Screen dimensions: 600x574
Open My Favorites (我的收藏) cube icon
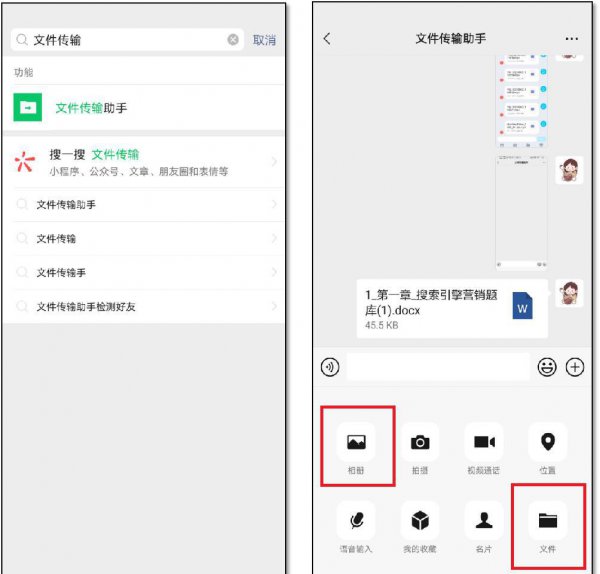(421, 520)
